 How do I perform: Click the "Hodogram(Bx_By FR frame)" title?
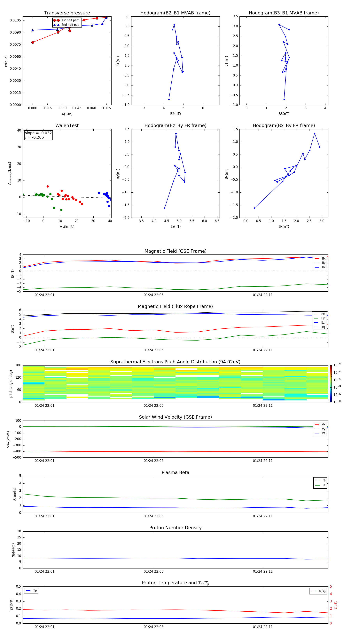[x=284, y=125]
